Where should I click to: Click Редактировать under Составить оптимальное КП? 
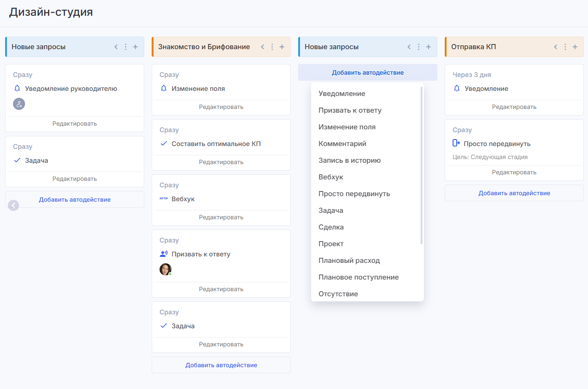tap(221, 162)
